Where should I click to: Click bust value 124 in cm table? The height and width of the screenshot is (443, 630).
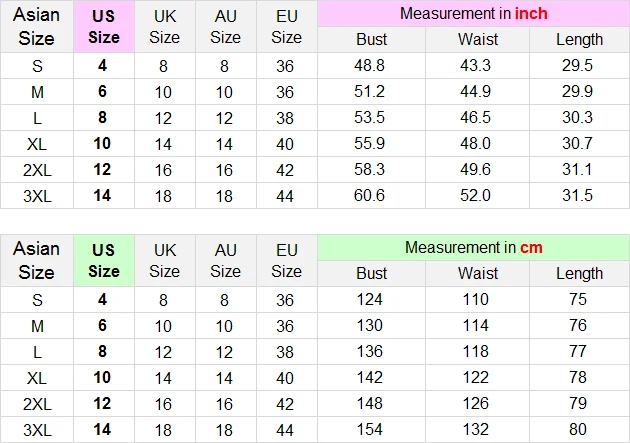[x=371, y=299]
